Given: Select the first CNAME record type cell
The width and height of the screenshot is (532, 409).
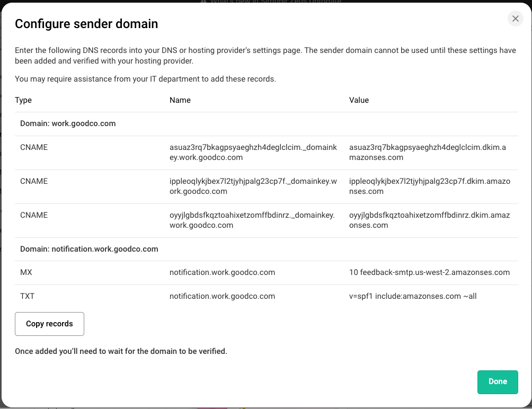Looking at the screenshot, I should coord(34,147).
